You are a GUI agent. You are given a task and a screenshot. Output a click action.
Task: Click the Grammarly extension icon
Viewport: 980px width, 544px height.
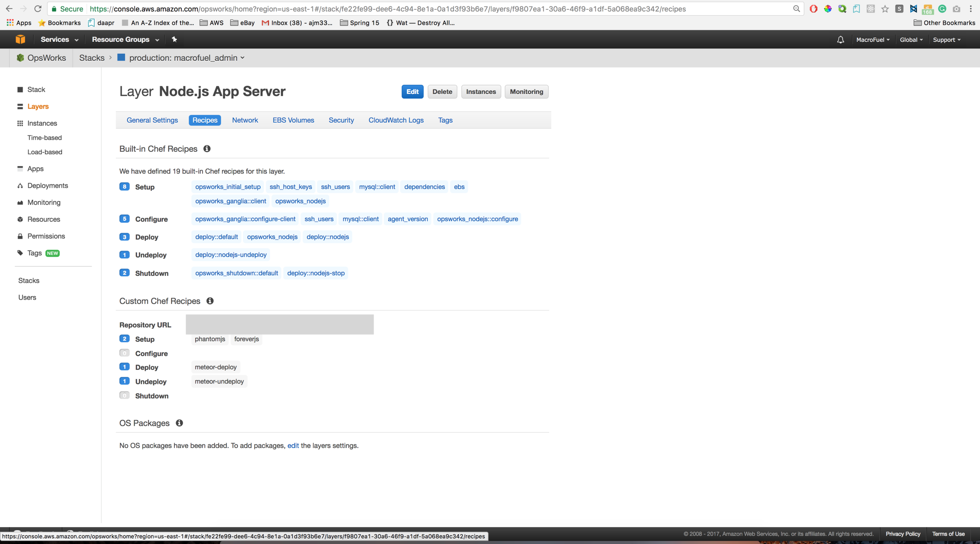click(942, 9)
